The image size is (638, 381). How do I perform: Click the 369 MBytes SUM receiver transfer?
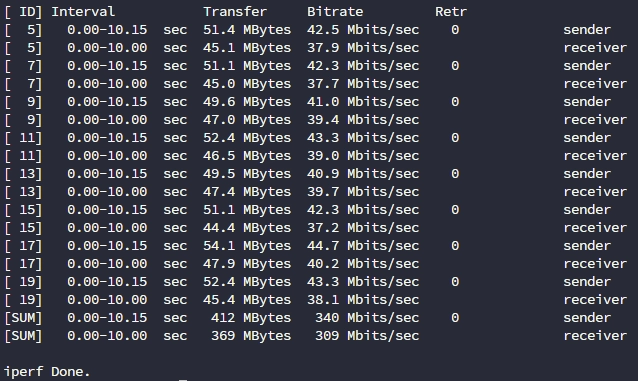(251, 335)
